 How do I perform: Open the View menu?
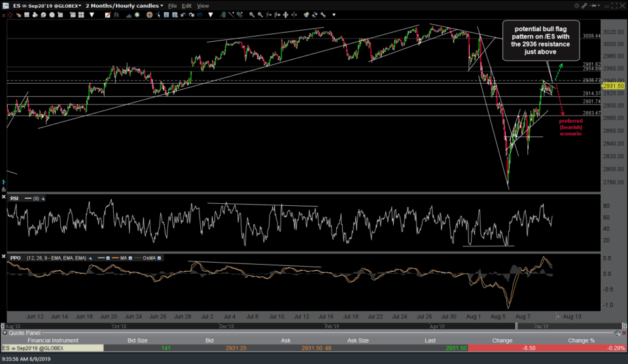pos(203,6)
